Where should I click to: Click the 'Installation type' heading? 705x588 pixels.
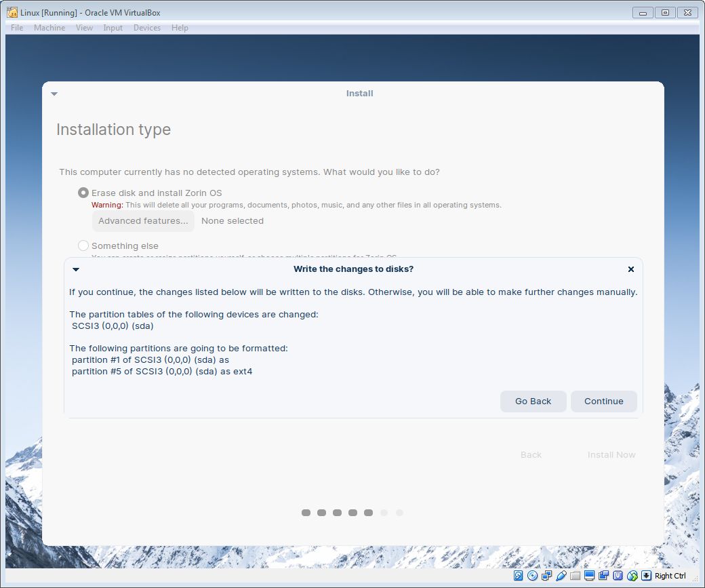tap(113, 130)
